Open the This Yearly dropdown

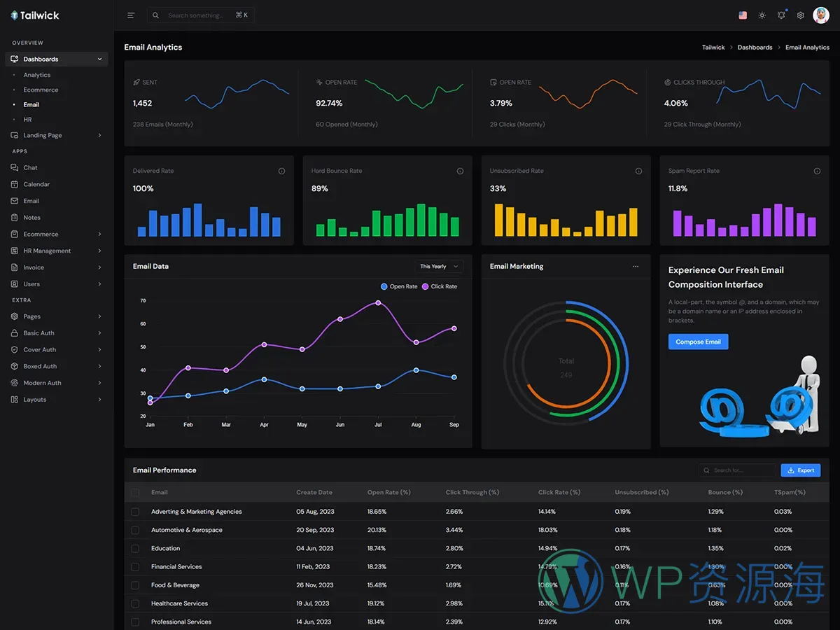[439, 267]
